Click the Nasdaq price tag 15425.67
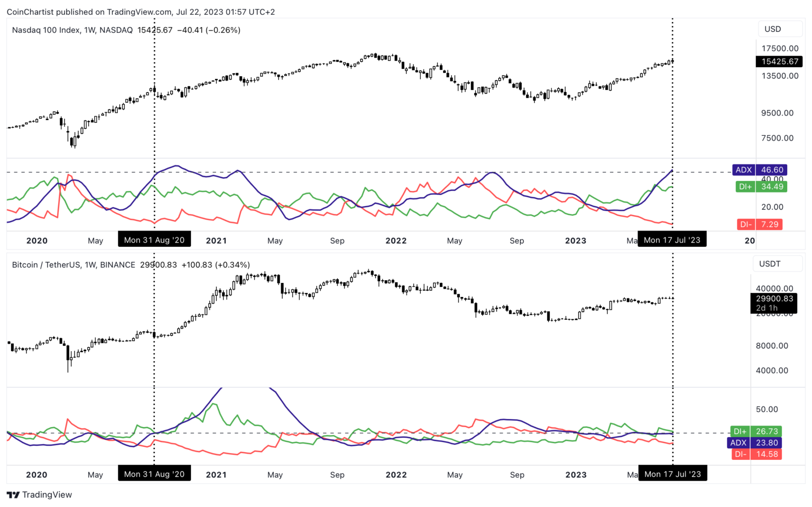Image resolution: width=812 pixels, height=507 pixels. (x=779, y=61)
